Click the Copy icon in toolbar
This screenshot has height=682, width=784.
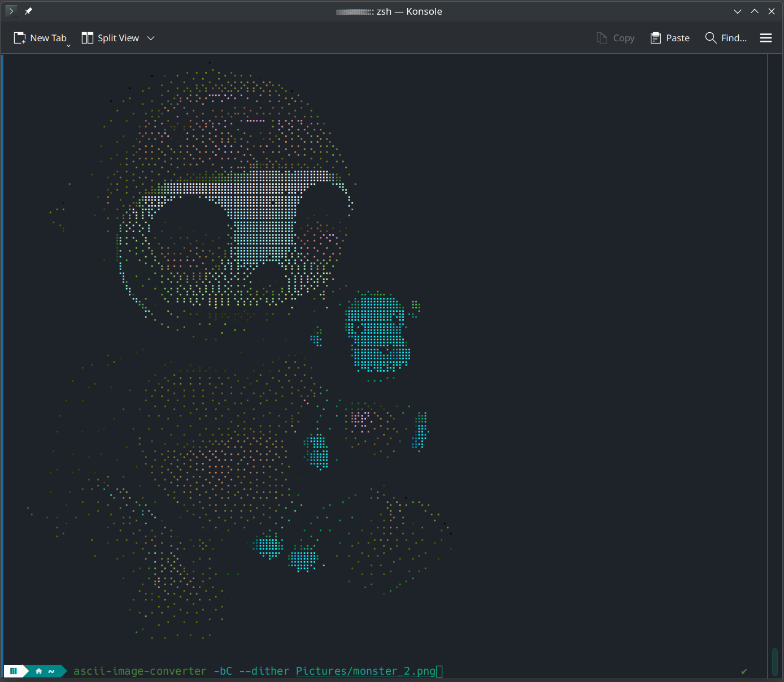[602, 38]
